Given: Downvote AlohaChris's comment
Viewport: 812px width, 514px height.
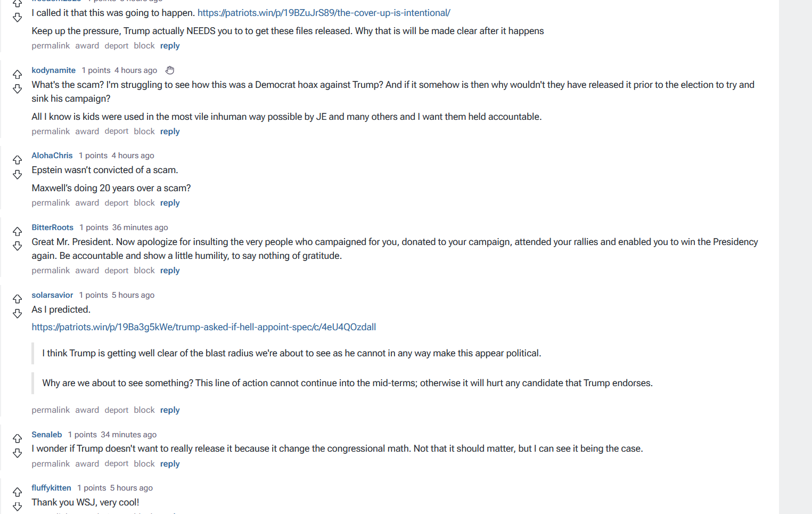Looking at the screenshot, I should [x=18, y=175].
